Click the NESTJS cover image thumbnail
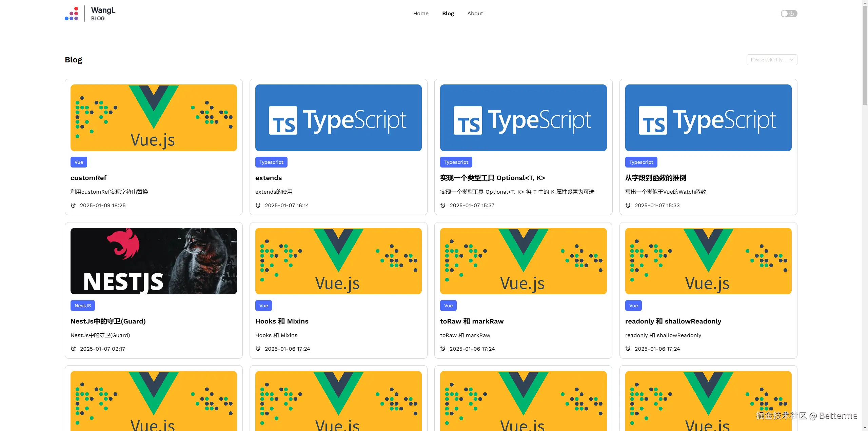Viewport: 868px width, 431px height. point(154,261)
